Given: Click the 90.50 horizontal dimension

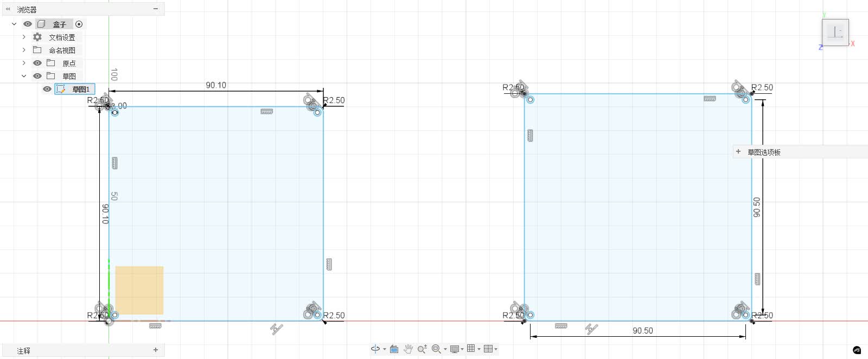Looking at the screenshot, I should [x=642, y=331].
